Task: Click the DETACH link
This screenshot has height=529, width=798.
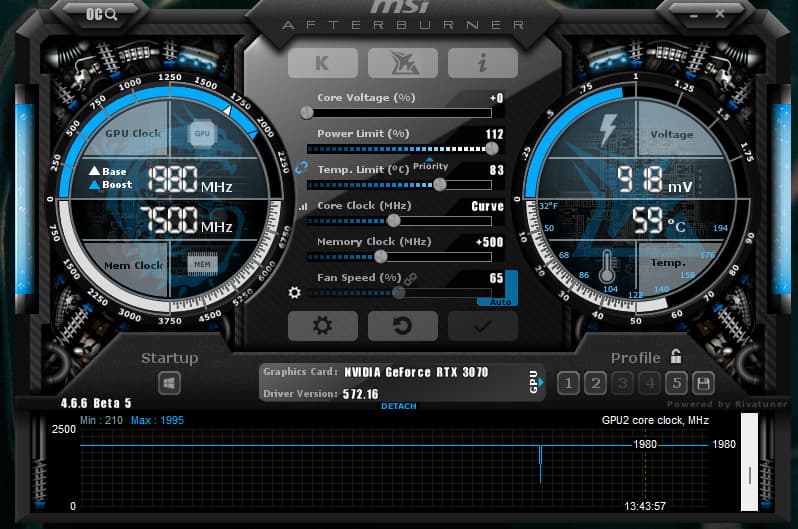Action: click(398, 406)
